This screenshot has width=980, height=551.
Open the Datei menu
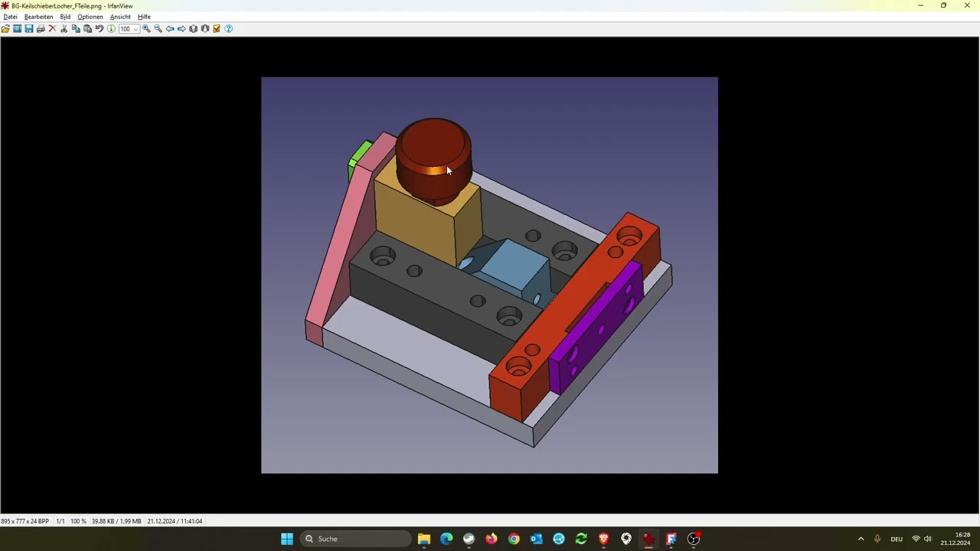[x=10, y=17]
